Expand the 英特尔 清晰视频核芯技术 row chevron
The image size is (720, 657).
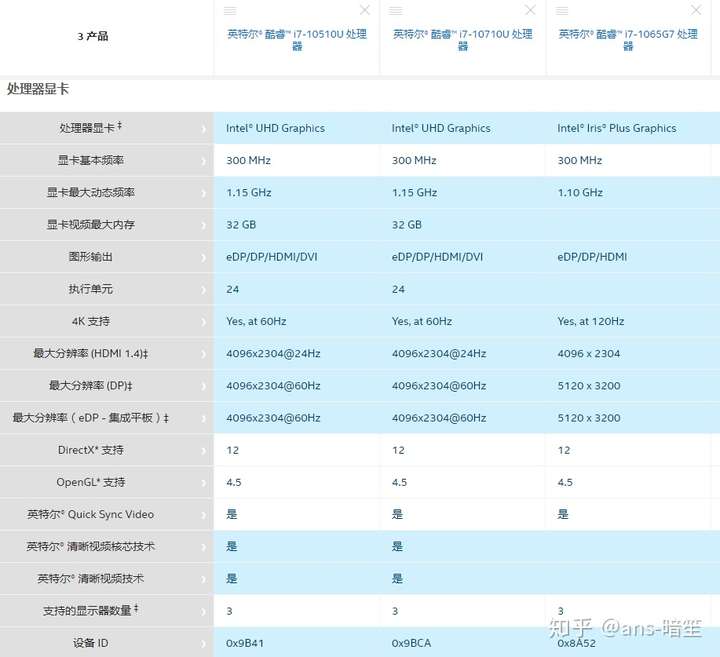click(203, 547)
